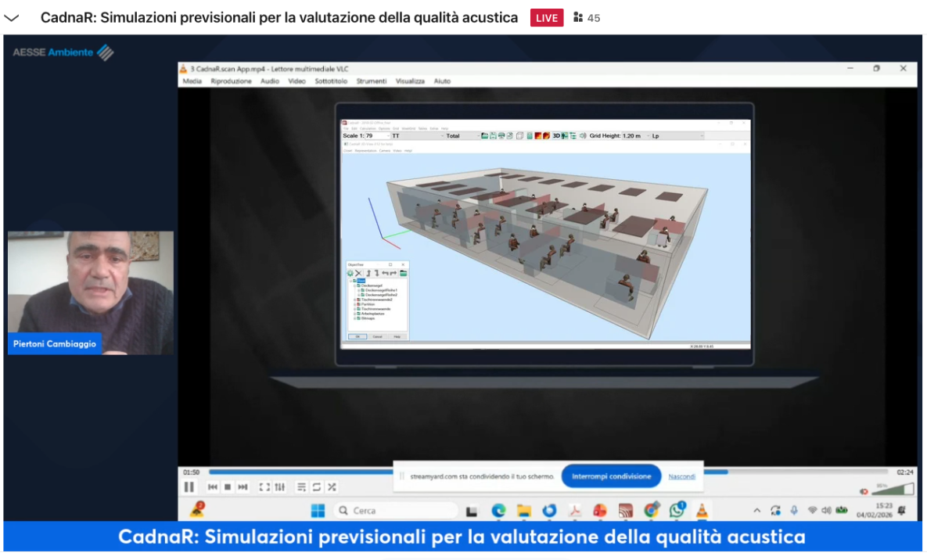Show the VLC playlist
The width and height of the screenshot is (927, 560).
[301, 487]
